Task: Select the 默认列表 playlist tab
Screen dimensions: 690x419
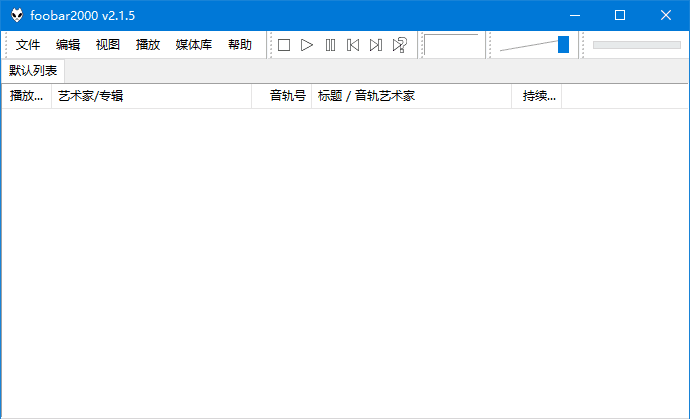Action: coord(33,71)
